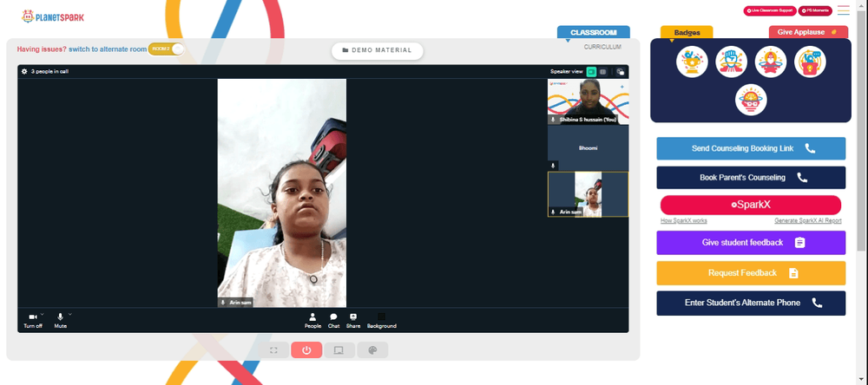Open the How SparkX works link

click(x=684, y=221)
